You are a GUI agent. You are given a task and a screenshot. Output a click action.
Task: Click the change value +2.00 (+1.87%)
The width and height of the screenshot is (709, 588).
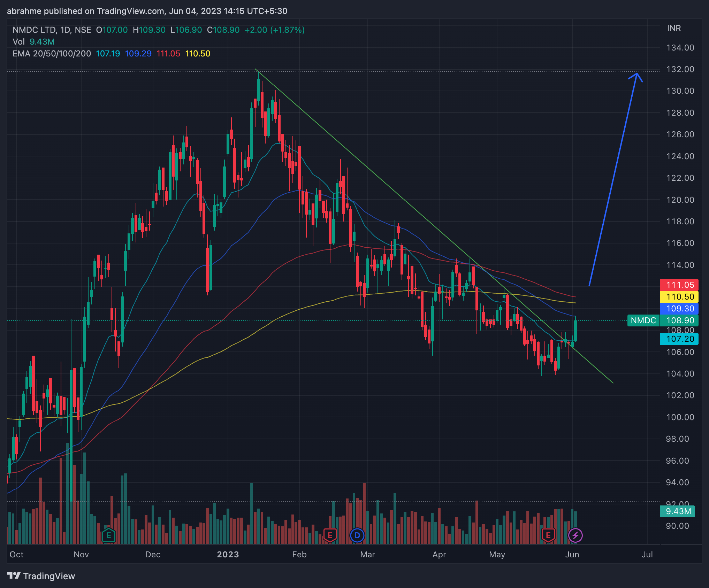275,30
